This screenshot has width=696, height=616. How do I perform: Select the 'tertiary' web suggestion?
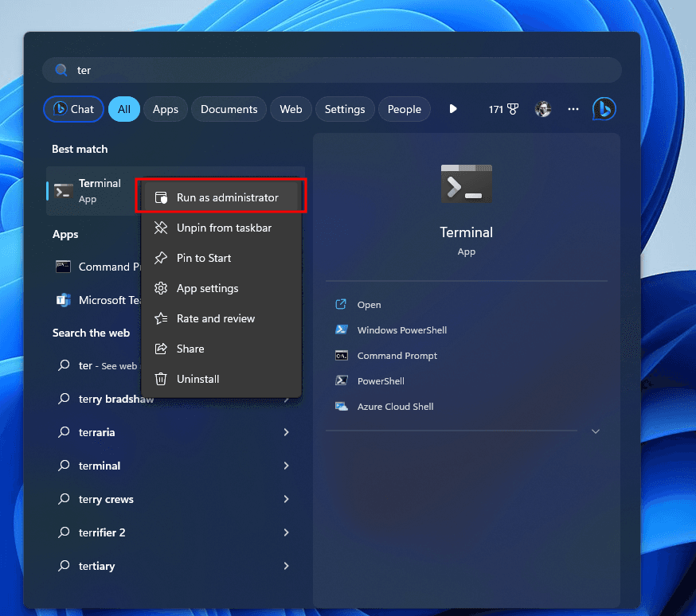point(175,566)
